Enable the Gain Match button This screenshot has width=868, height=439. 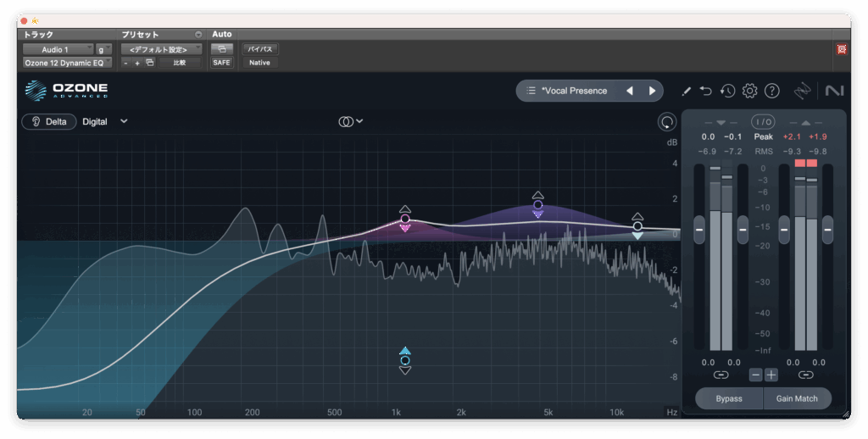[797, 398]
